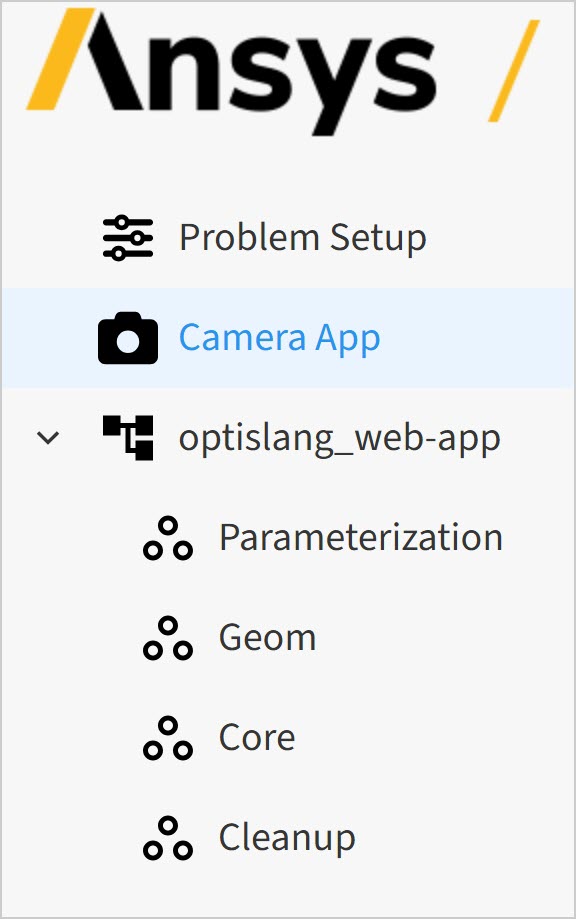Click the highlighted Camera App row background

coord(288,338)
